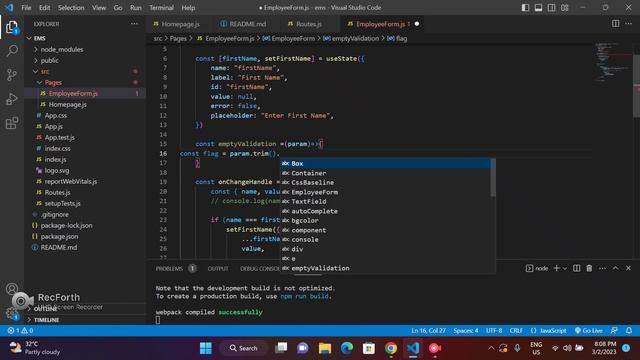Toggle the bottom panel layout icon
640x360 pixels.
tap(538, 7)
